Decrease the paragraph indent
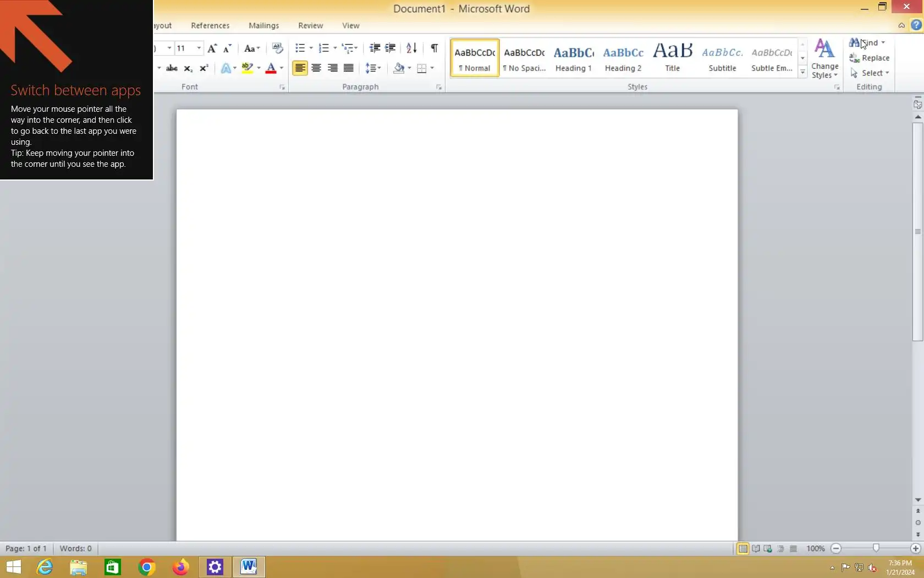Viewport: 924px width, 578px height. coord(375,48)
